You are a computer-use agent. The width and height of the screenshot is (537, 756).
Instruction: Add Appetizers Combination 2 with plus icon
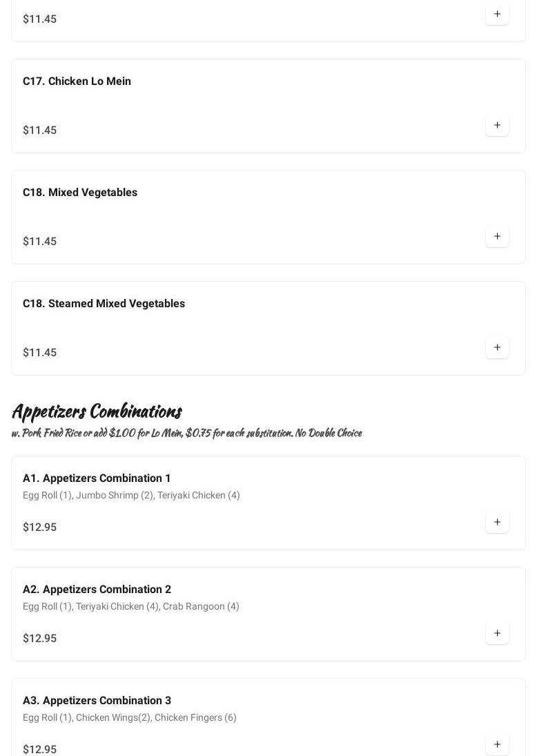497,634
